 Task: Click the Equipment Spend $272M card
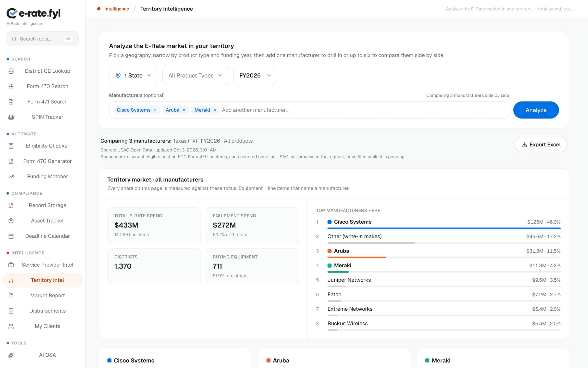coord(252,225)
